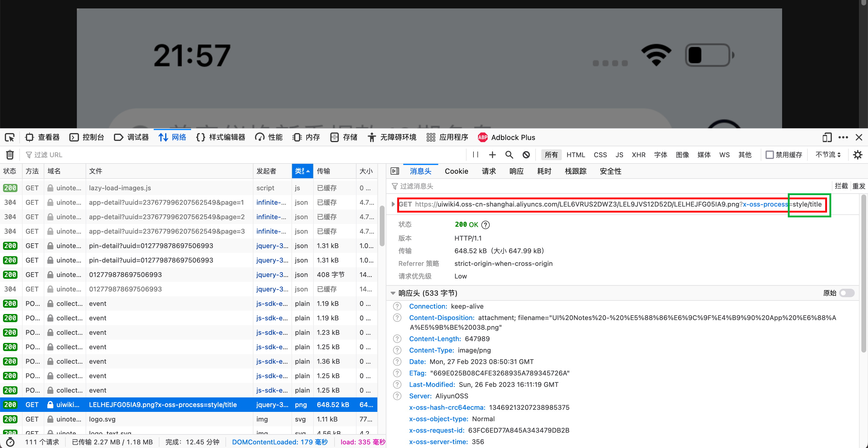Open the network search magnifier
Image resolution: width=868 pixels, height=448 pixels.
(509, 155)
